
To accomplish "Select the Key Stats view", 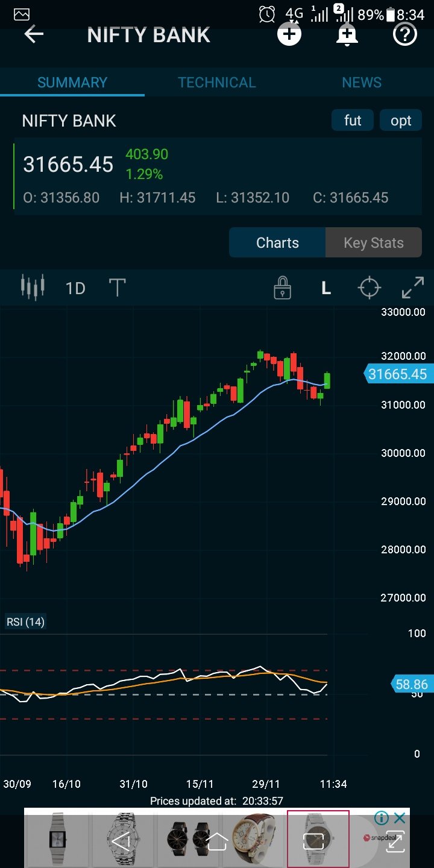I will [x=374, y=243].
